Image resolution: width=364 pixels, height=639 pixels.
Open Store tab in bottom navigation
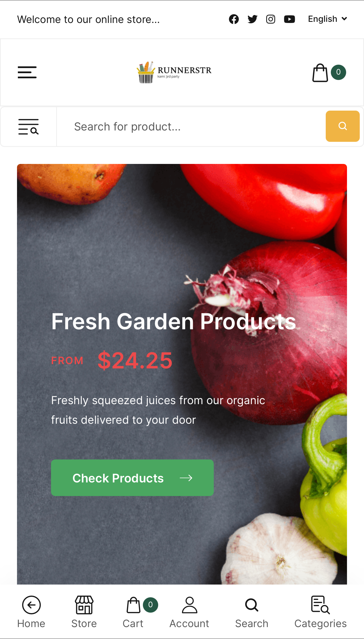[x=84, y=612]
